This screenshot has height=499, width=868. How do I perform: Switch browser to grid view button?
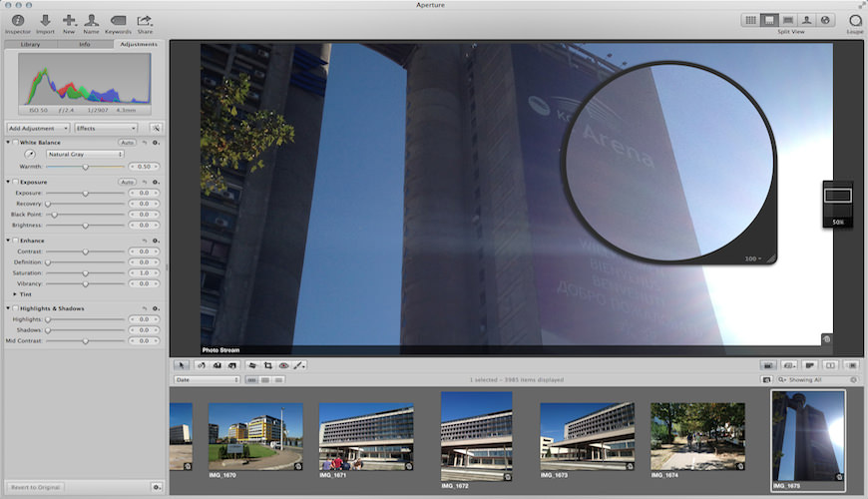click(265, 380)
